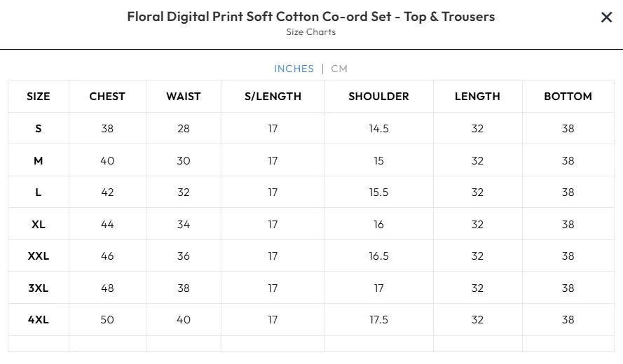Switch measurements to INCHES
Viewport: 623px width, 364px height.
click(294, 69)
